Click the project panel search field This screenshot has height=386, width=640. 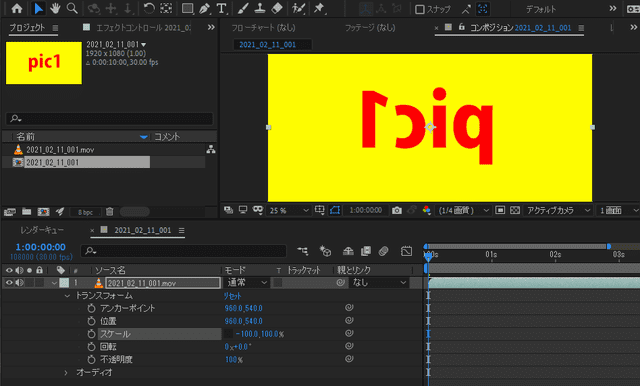(109, 119)
